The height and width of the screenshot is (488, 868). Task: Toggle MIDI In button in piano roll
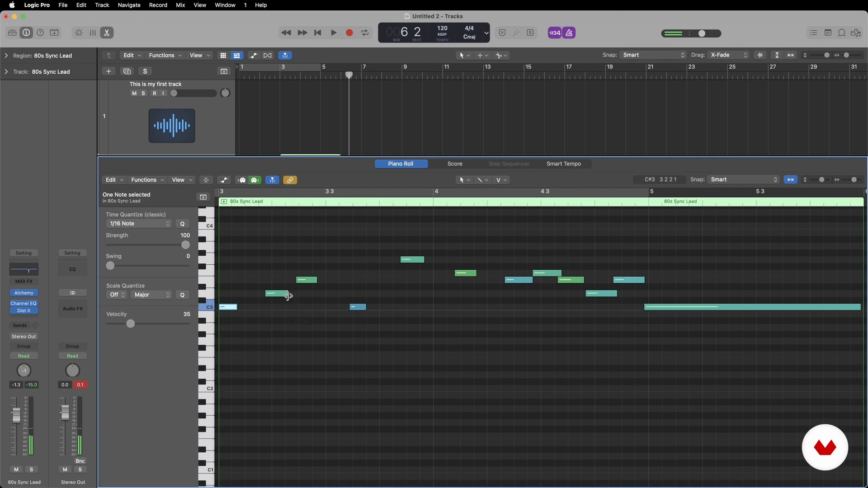tap(241, 180)
